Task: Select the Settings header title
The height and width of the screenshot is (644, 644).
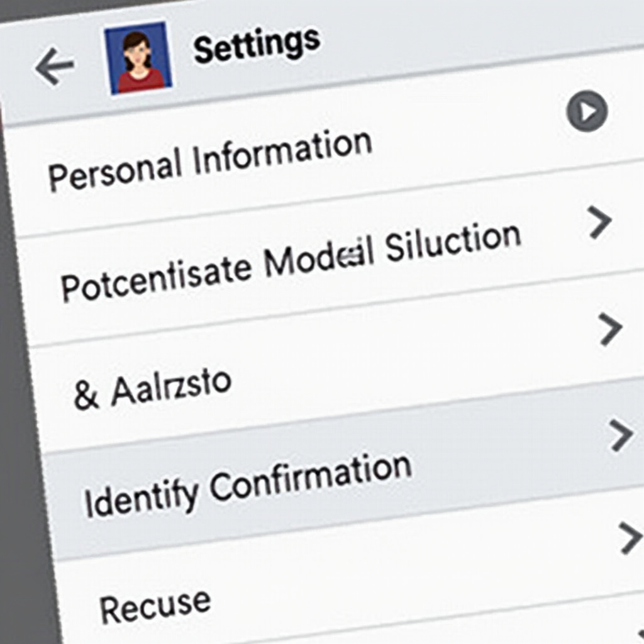Action: pyautogui.click(x=257, y=44)
